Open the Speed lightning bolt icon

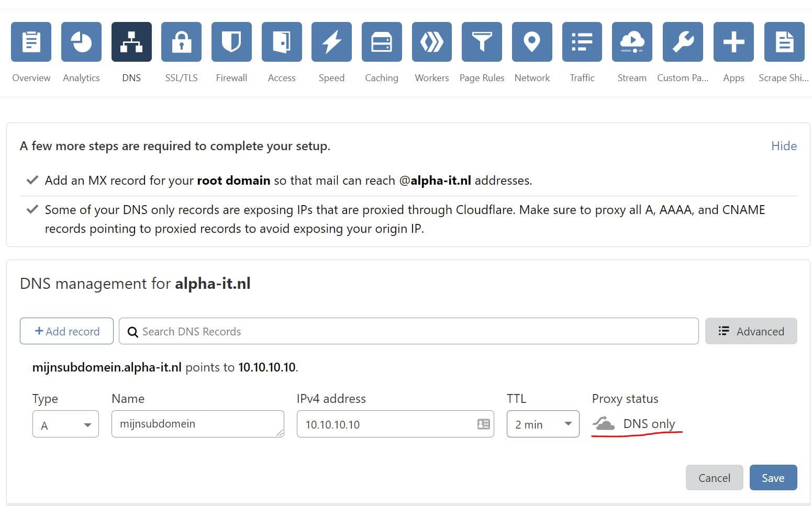(x=331, y=42)
